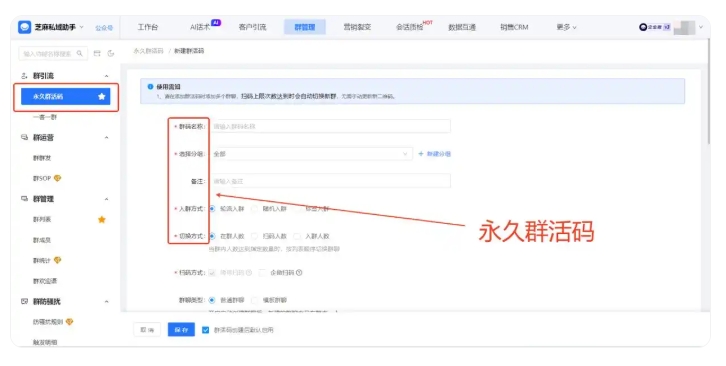Screen dimensions: 726x366
Task: Open the 工作台 tab
Action: (x=148, y=27)
